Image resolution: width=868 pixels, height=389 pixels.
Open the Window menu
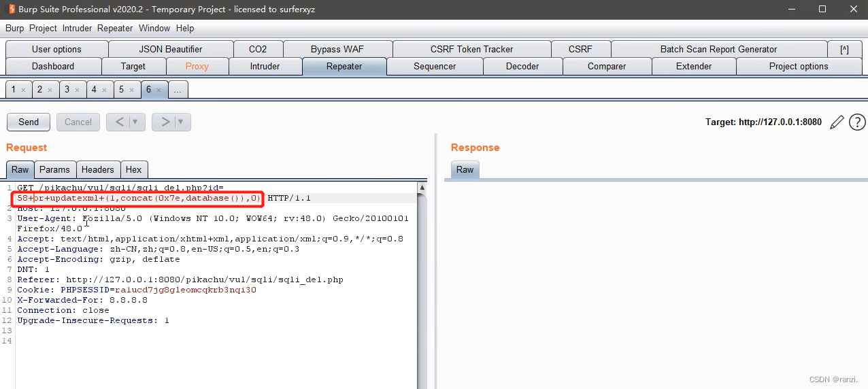tap(154, 28)
